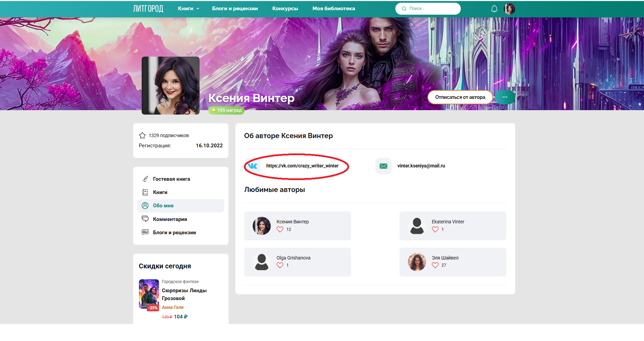Toggle heart for Эля Шайвел
The width and height of the screenshot is (644, 341).
[x=435, y=265]
